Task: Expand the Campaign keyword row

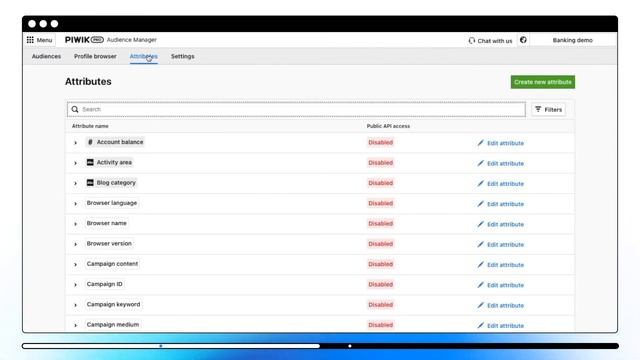Action: click(76, 305)
